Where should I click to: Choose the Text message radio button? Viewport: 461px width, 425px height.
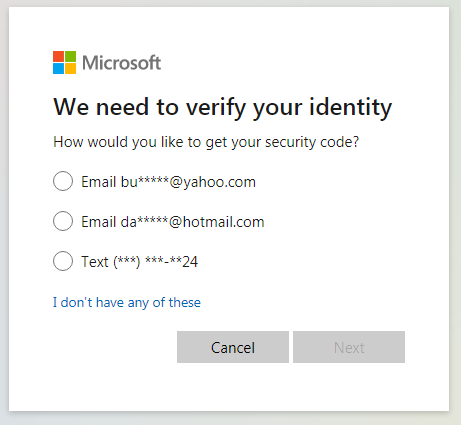pyautogui.click(x=63, y=261)
